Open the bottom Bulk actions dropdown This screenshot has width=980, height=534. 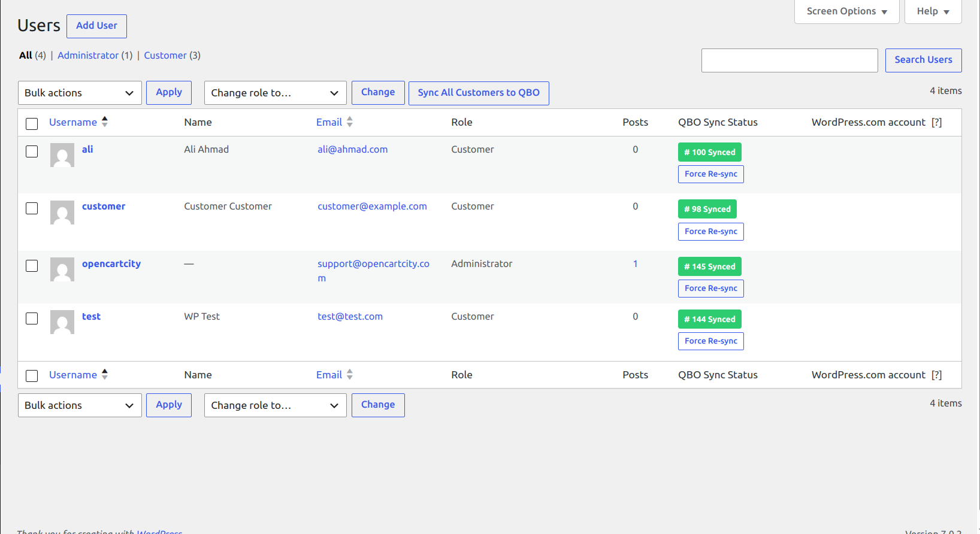pyautogui.click(x=80, y=405)
